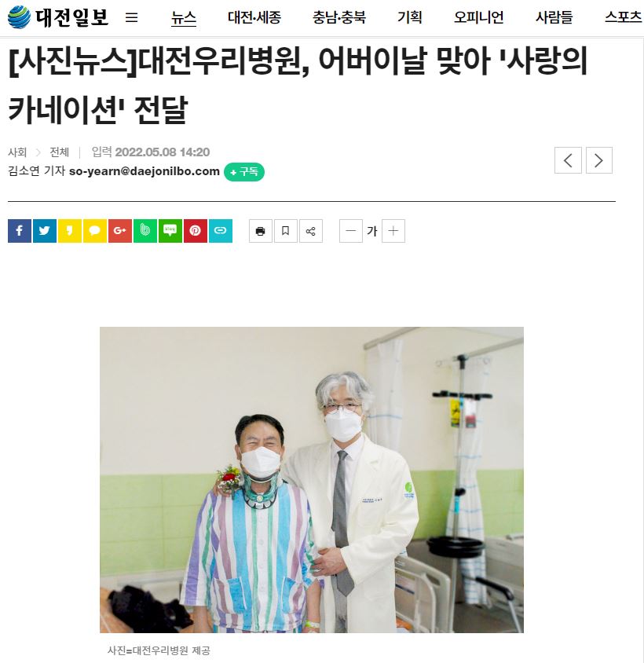Pin article on Pinterest
The height and width of the screenshot is (663, 644).
pos(196,231)
